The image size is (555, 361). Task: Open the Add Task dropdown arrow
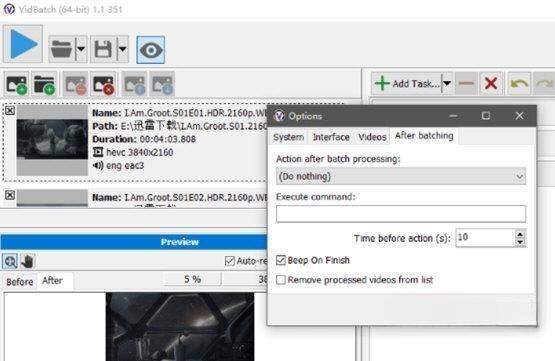click(x=447, y=84)
